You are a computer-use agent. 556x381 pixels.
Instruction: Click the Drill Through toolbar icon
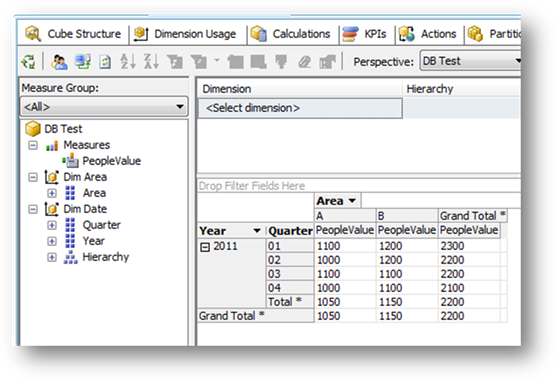[x=281, y=62]
